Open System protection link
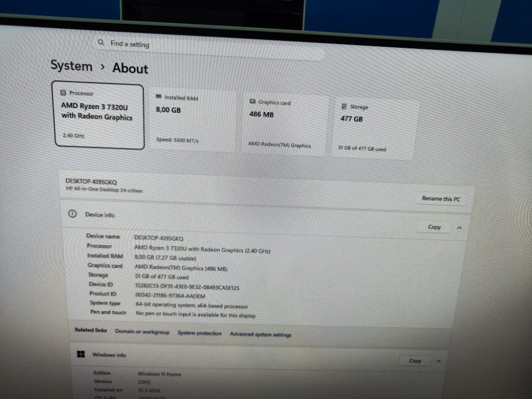This screenshot has width=532, height=399. tap(199, 333)
